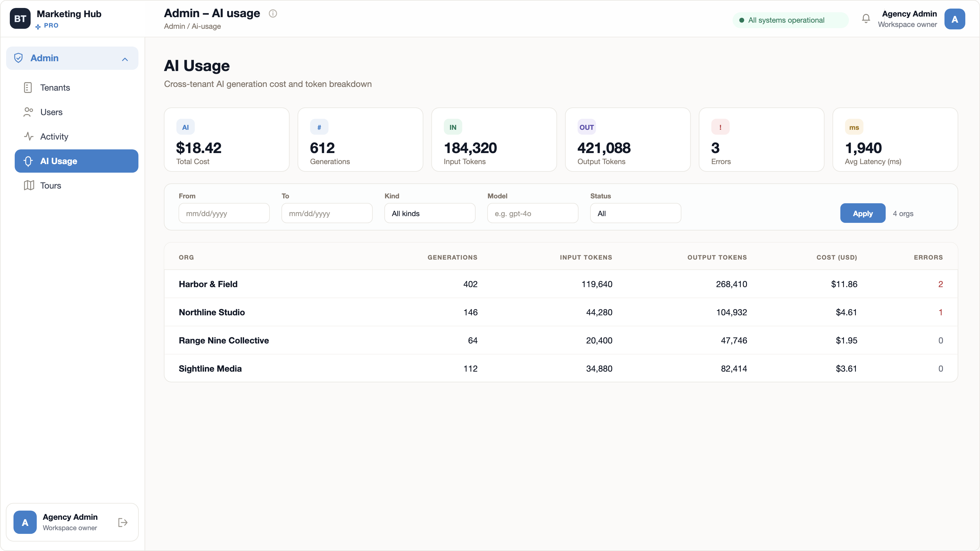Image resolution: width=980 pixels, height=551 pixels.
Task: Select the Sightline Media row name
Action: click(210, 369)
